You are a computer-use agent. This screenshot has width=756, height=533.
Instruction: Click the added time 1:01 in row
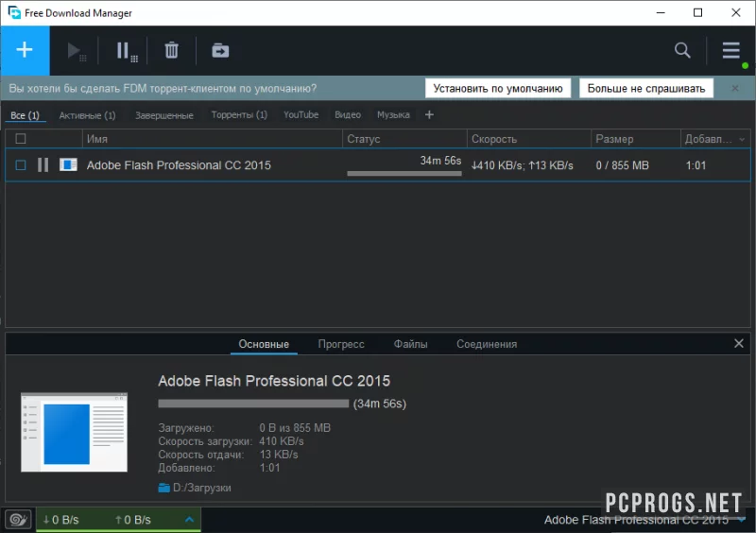coord(696,165)
